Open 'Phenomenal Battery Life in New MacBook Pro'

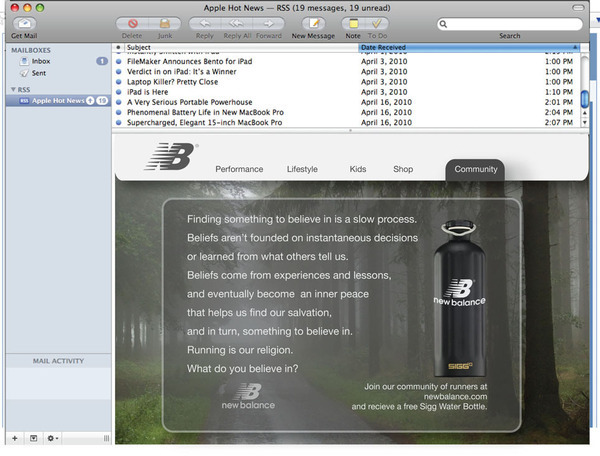click(347, 112)
